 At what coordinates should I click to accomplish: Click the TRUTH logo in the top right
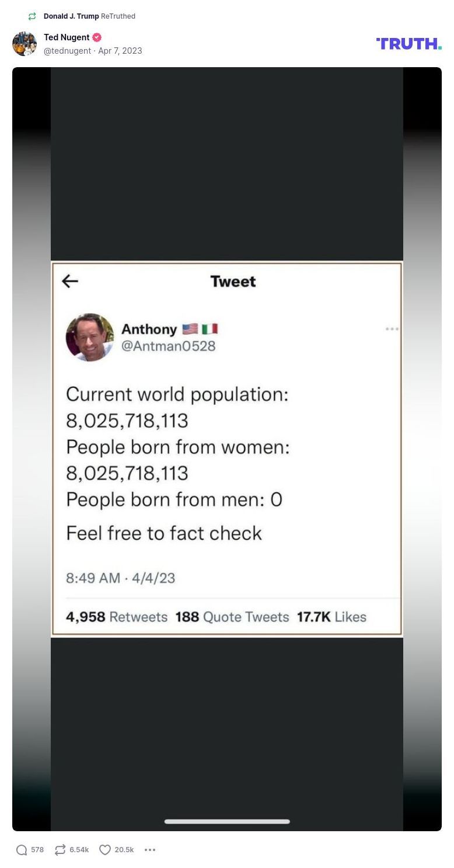(408, 43)
